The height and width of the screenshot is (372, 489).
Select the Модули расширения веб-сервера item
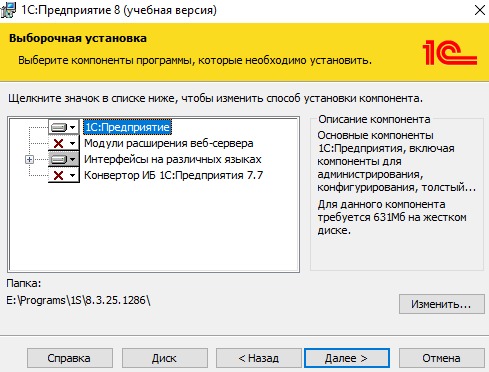pyautogui.click(x=169, y=143)
